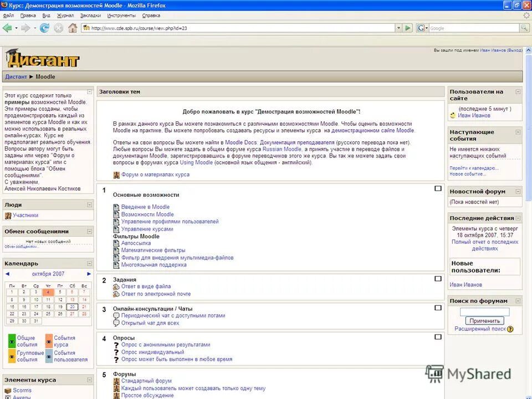Click the chat icon beside Открытый чат для всех
Viewport: 532px width, 399px height.
116,323
